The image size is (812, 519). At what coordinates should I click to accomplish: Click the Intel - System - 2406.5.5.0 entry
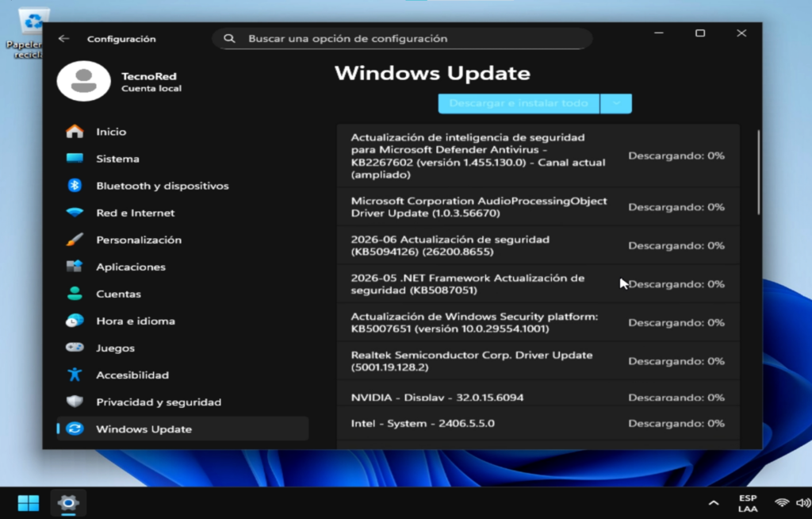click(x=538, y=423)
